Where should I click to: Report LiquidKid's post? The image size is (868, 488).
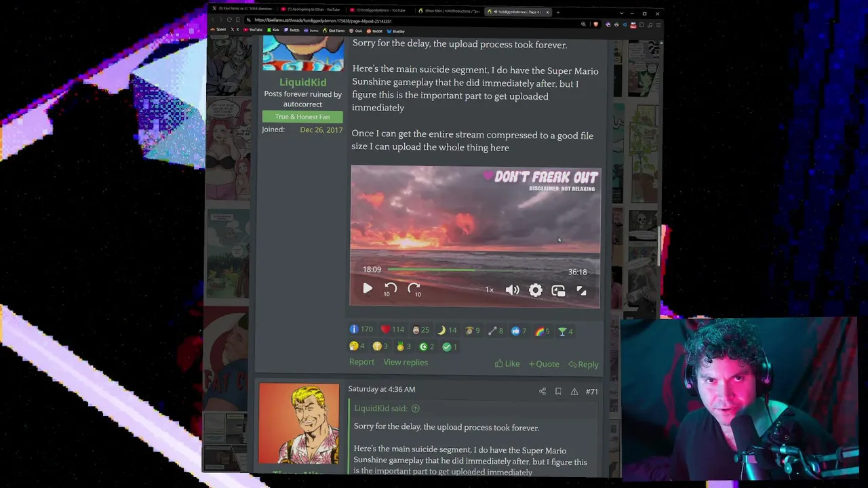(361, 362)
